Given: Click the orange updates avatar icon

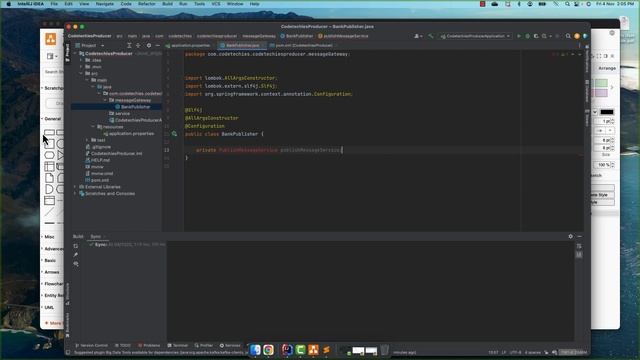Looking at the screenshot, I should click(577, 36).
